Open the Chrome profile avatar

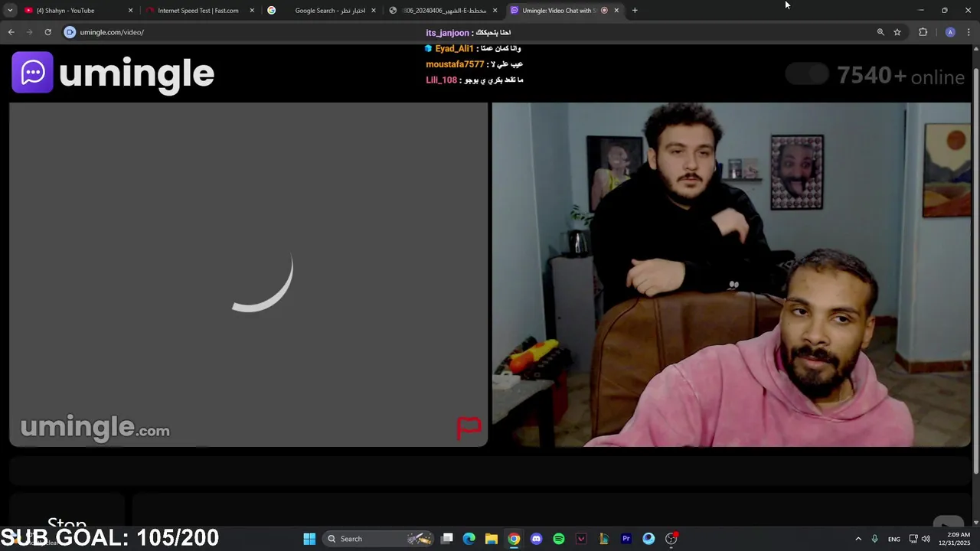coord(950,32)
